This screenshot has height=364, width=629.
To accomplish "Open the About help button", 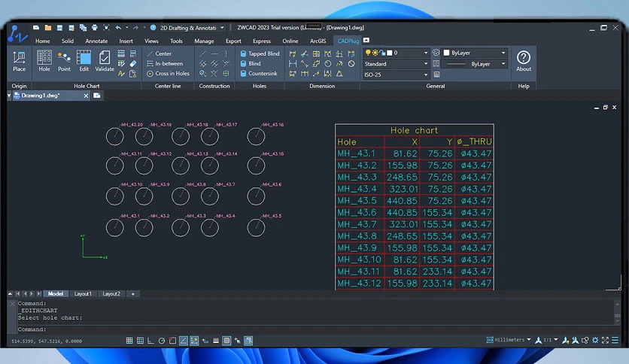I will coord(524,61).
